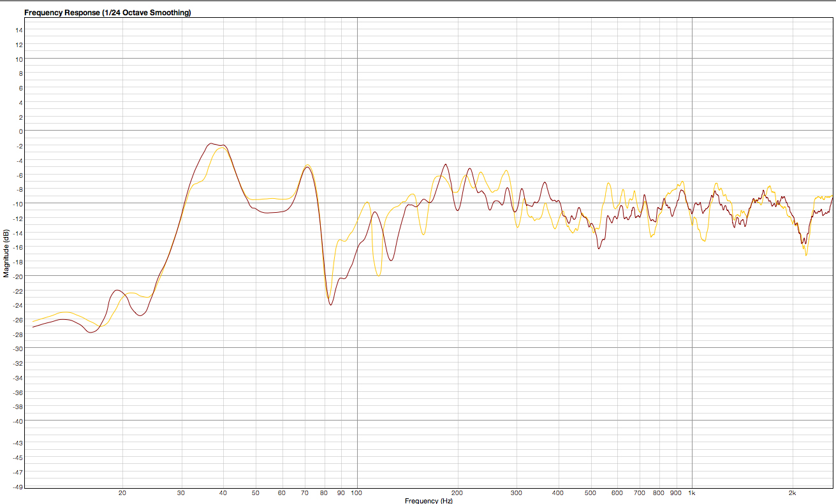
Task: Click the -45 dB tick label
Action: pos(18,457)
